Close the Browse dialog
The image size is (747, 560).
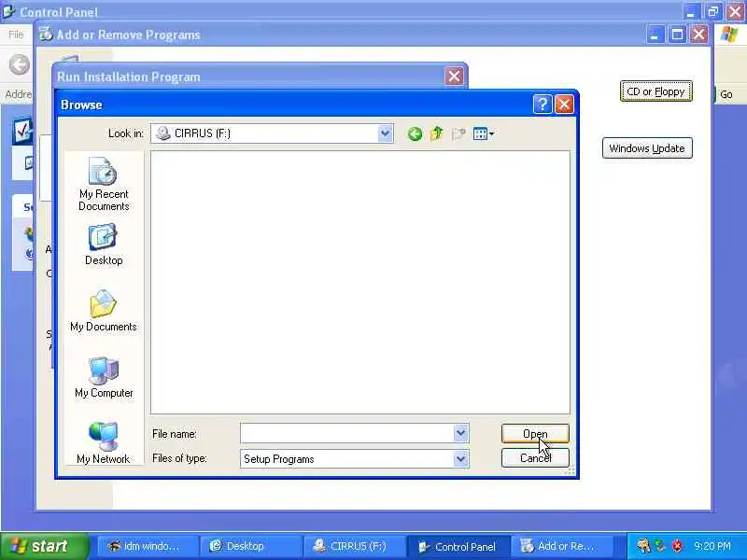pos(564,105)
